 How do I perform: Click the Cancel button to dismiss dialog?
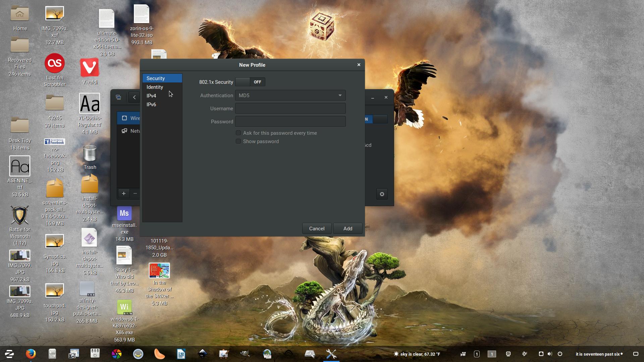click(x=317, y=229)
